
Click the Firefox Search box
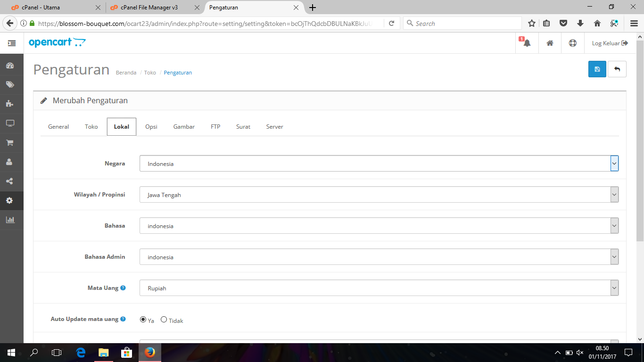(x=462, y=23)
